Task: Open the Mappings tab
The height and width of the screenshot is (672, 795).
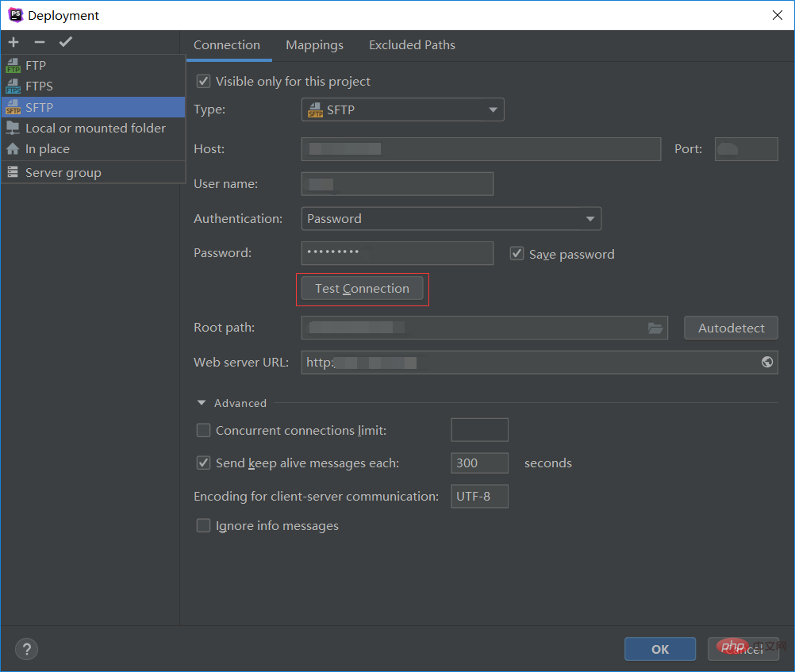Action: point(314,45)
